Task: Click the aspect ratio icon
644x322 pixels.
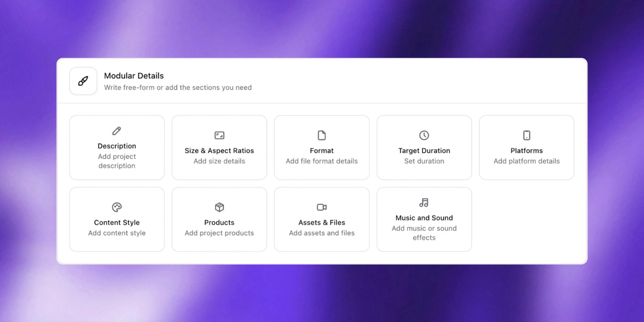Action: pyautogui.click(x=219, y=135)
